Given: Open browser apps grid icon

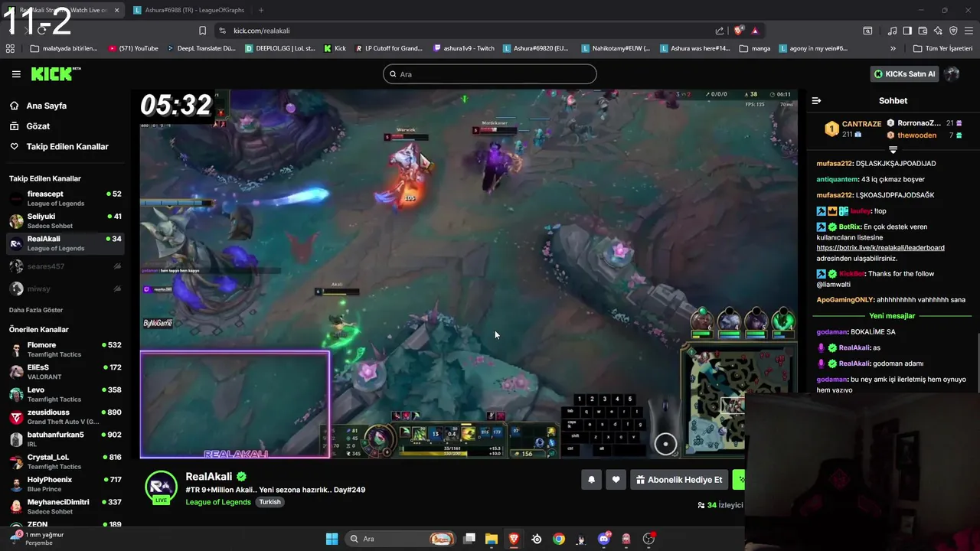Looking at the screenshot, I should tap(10, 48).
